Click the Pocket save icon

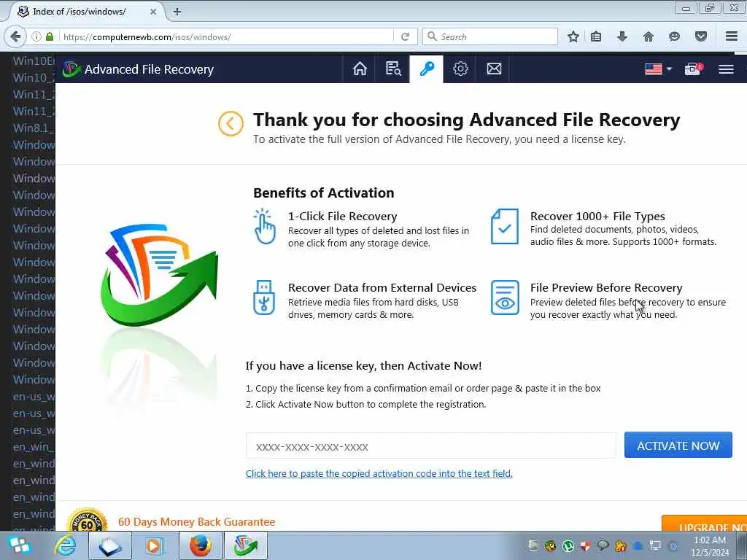(x=701, y=36)
